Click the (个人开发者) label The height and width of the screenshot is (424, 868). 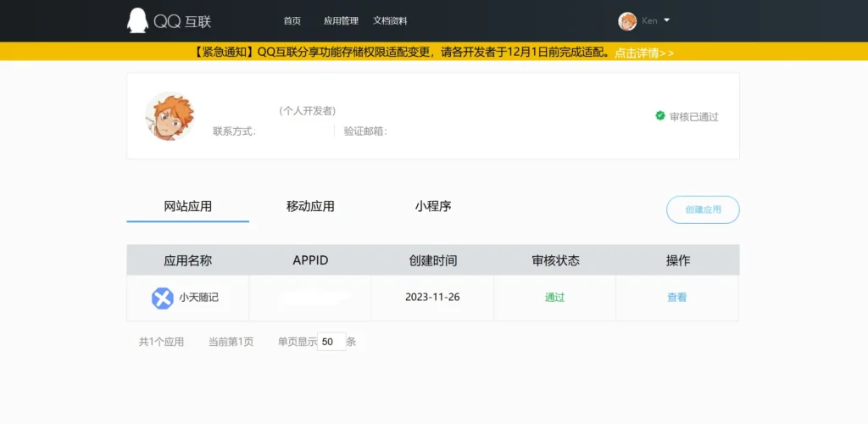coord(307,111)
